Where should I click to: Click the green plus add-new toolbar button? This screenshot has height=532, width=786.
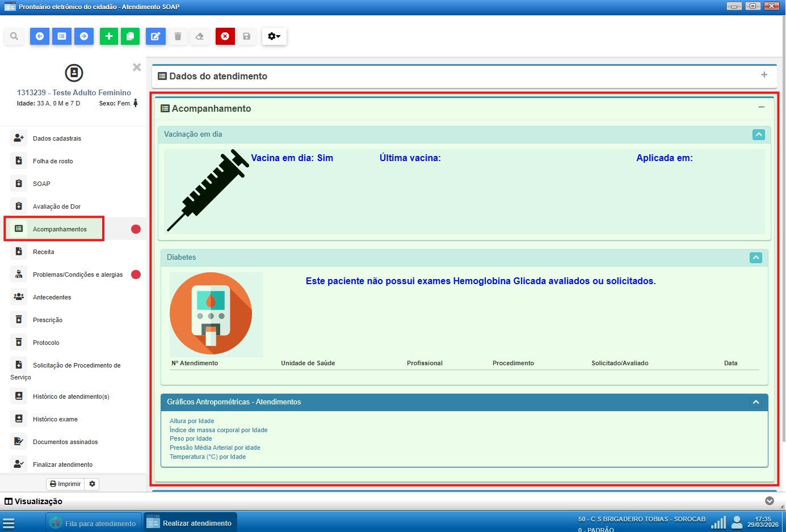tap(109, 36)
